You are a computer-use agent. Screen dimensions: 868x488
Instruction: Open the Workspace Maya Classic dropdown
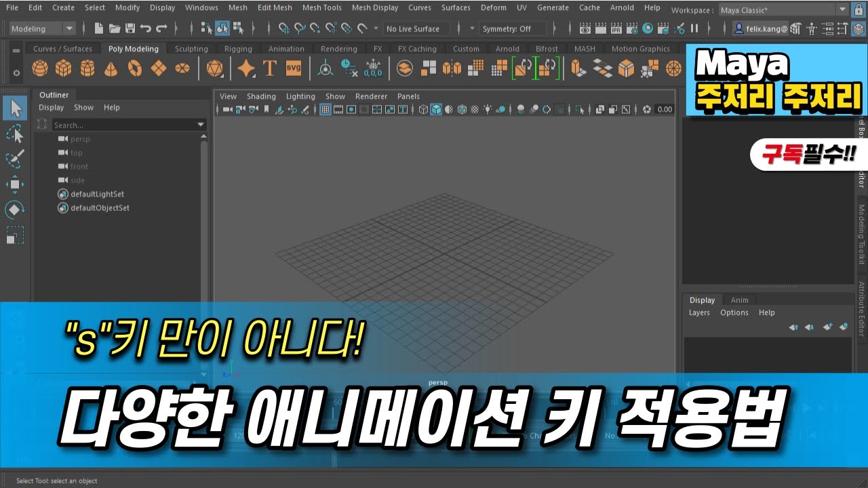[x=784, y=10]
